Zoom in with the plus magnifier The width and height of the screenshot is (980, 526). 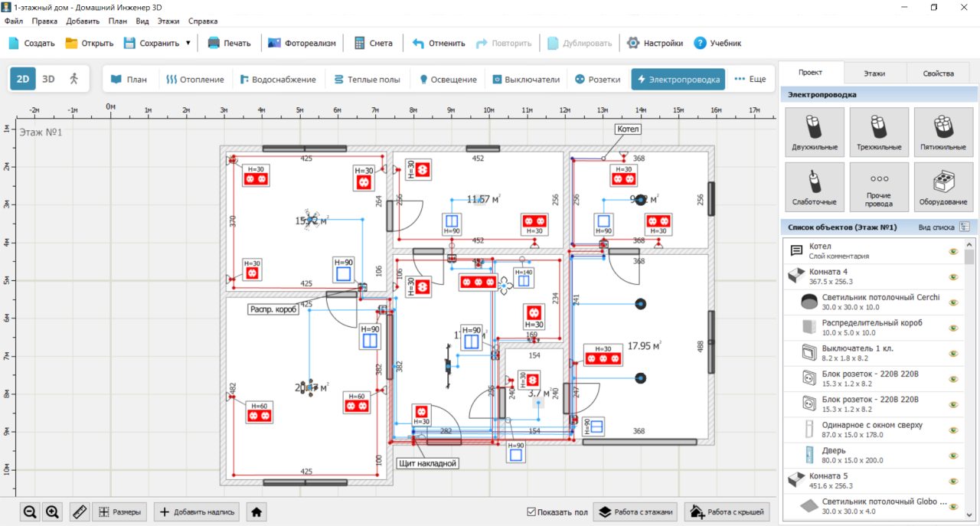pyautogui.click(x=53, y=512)
